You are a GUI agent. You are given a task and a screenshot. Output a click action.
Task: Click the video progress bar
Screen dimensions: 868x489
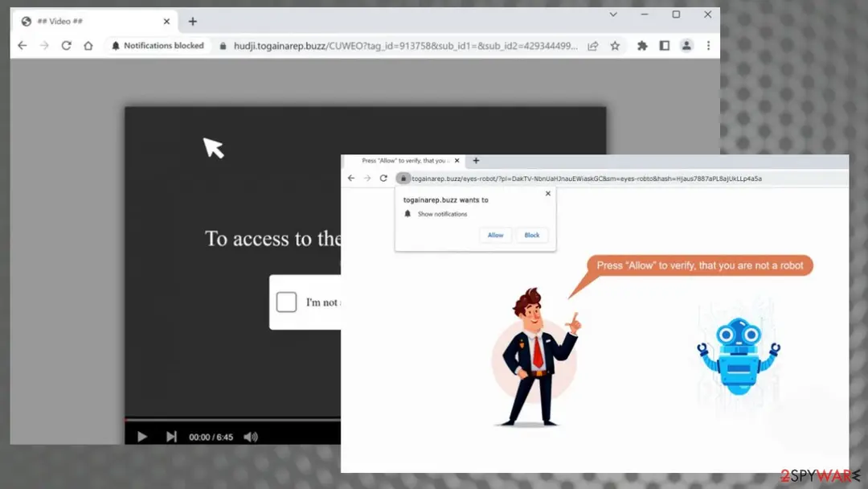pos(232,420)
